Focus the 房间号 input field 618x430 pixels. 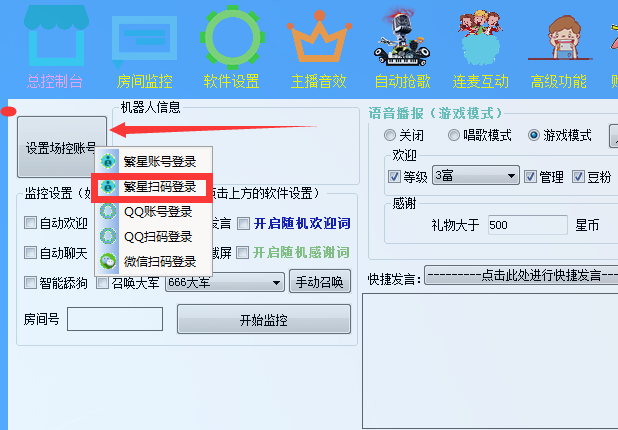[115, 319]
